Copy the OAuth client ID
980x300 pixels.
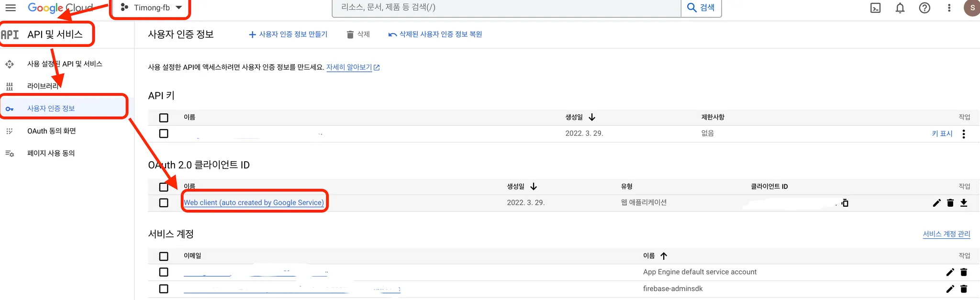845,203
